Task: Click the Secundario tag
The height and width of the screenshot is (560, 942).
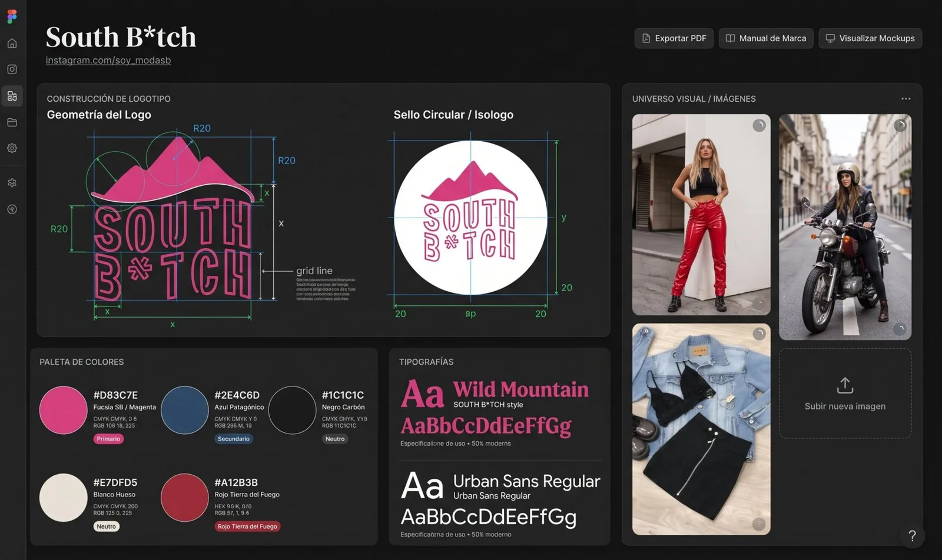Action: click(x=234, y=439)
